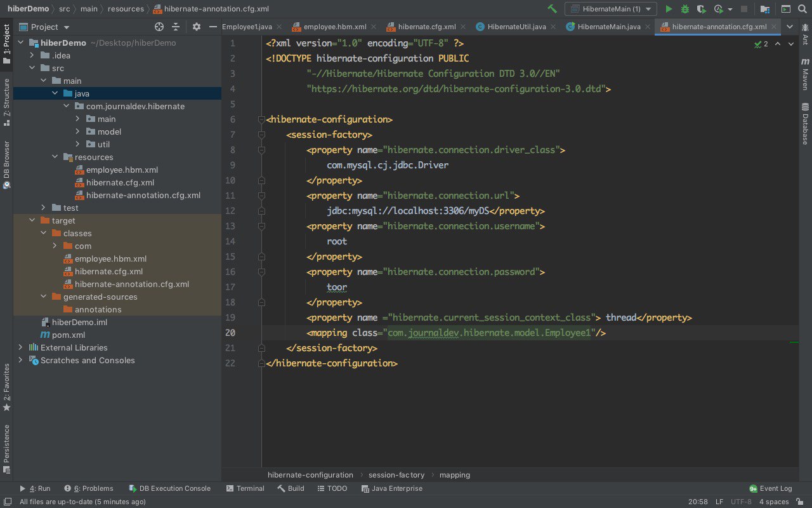The image size is (812, 508).
Task: Expand External Libraries node
Action: pyautogui.click(x=20, y=347)
